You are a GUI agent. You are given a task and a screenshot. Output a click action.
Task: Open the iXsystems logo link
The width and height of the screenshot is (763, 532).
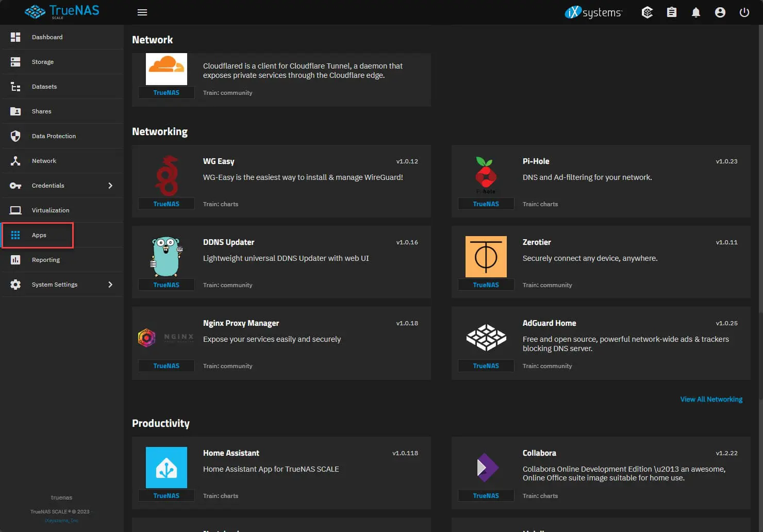[x=593, y=12]
